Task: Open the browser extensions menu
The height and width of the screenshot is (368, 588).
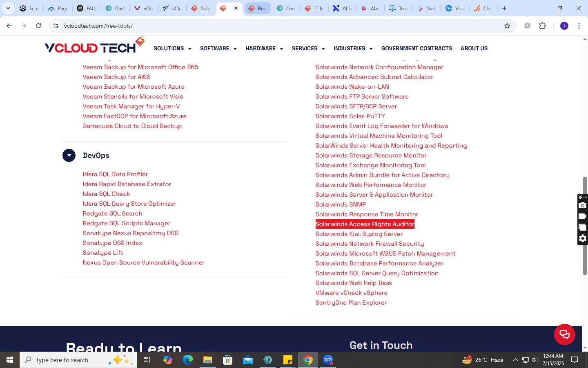Action: tap(542, 26)
